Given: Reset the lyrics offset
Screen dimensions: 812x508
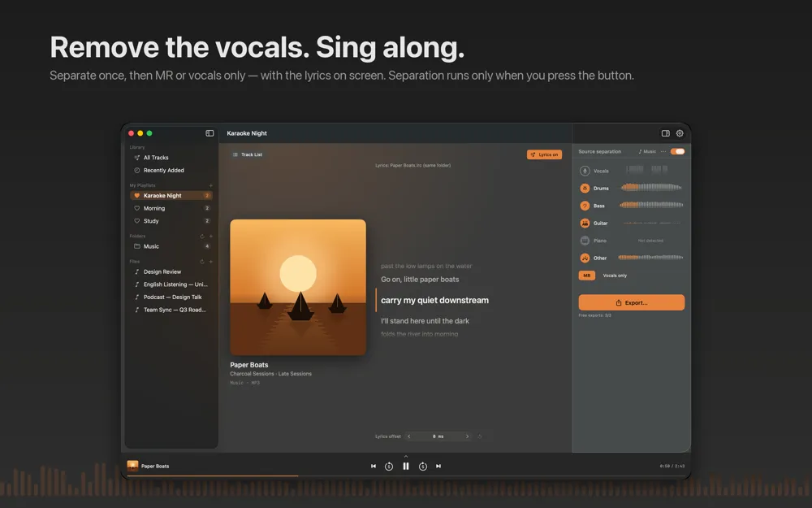Looking at the screenshot, I should coord(480,436).
